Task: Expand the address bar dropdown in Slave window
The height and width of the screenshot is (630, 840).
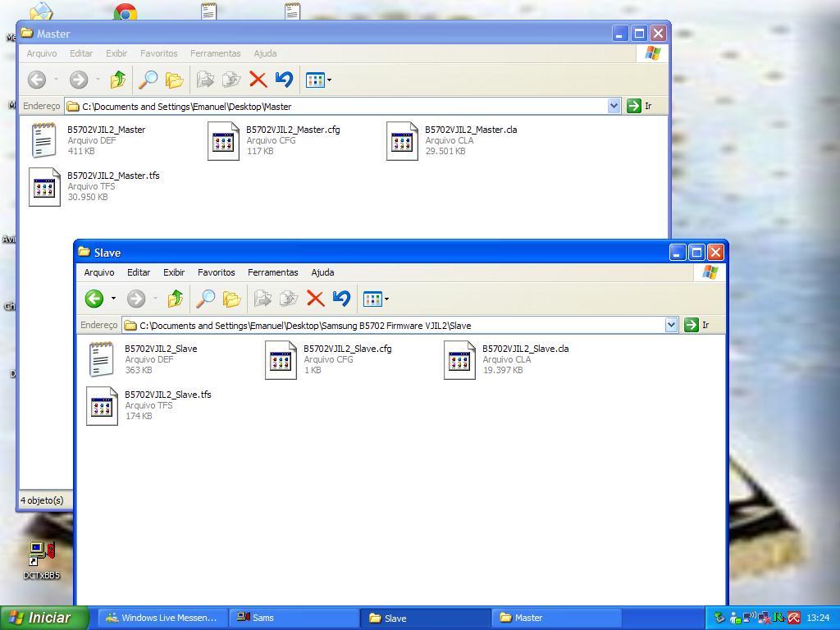Action: [x=671, y=325]
